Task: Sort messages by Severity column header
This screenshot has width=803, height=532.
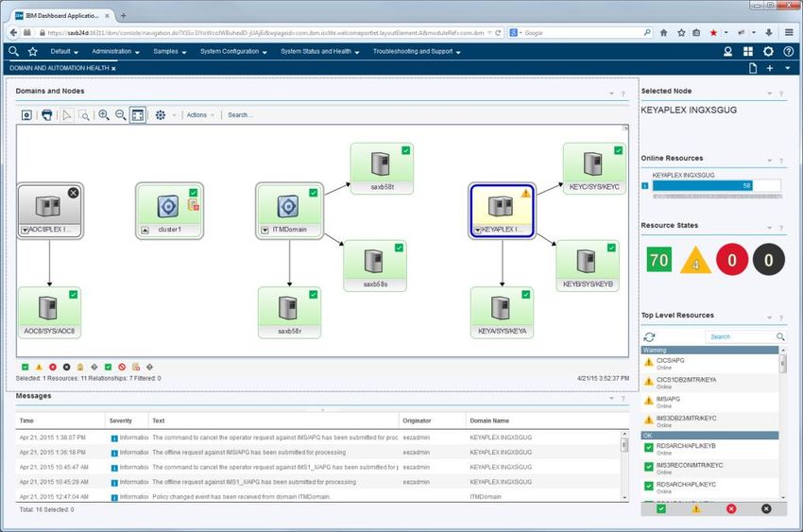Action: 127,420
